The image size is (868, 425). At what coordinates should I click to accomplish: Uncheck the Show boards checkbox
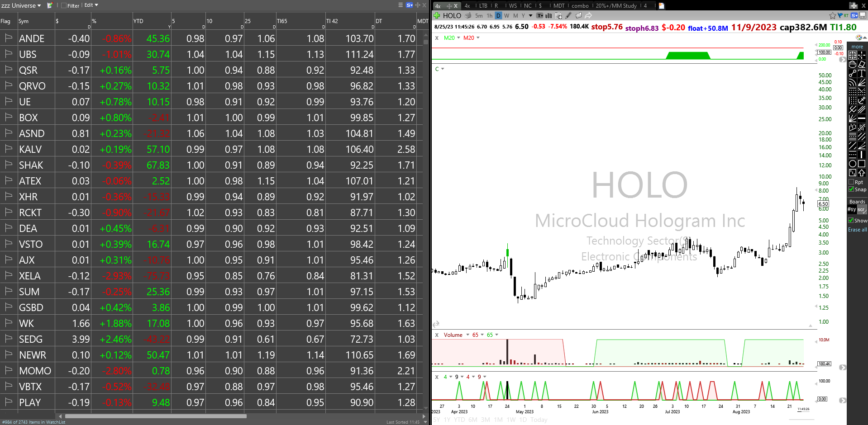click(851, 221)
